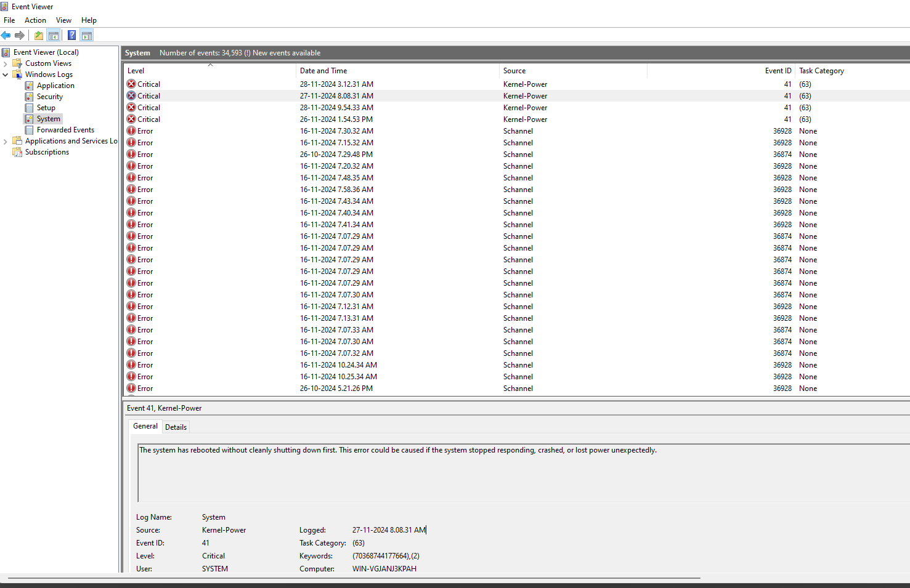Open Help using the question mark icon

coord(71,35)
